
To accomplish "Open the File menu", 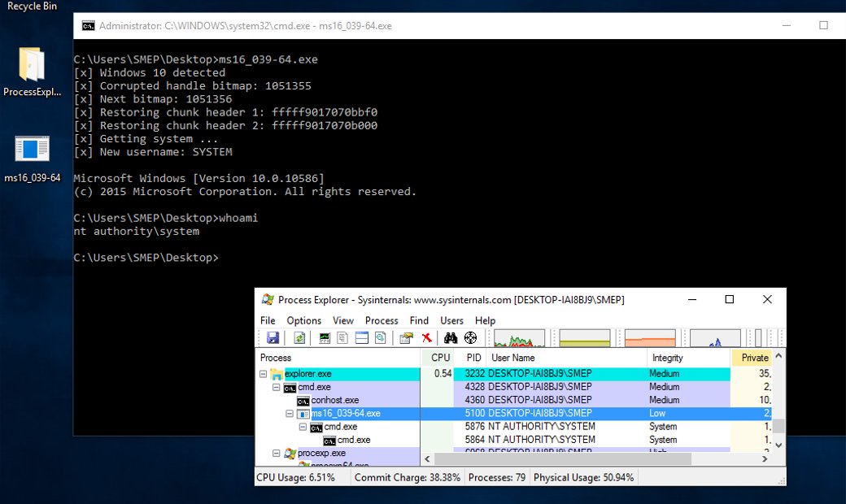I will (268, 320).
